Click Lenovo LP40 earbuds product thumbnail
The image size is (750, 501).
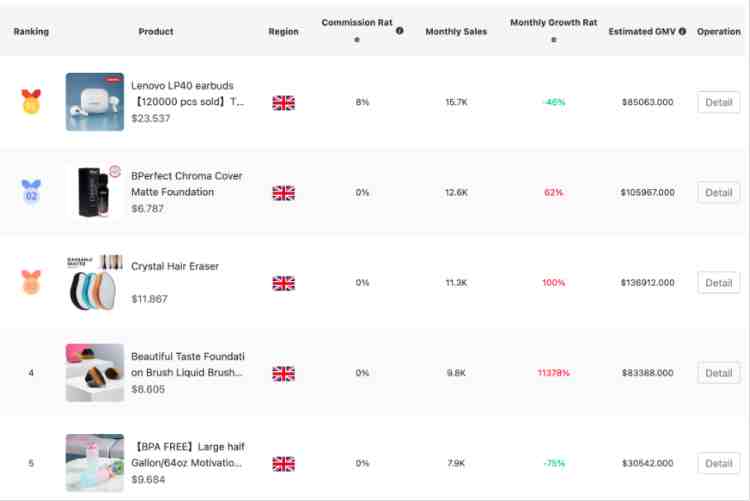95,101
